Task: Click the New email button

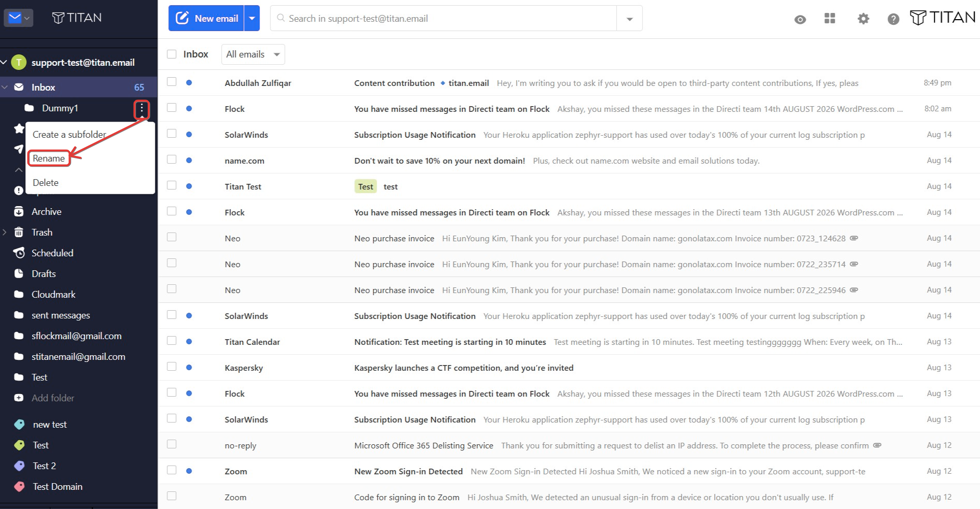Action: (x=207, y=18)
